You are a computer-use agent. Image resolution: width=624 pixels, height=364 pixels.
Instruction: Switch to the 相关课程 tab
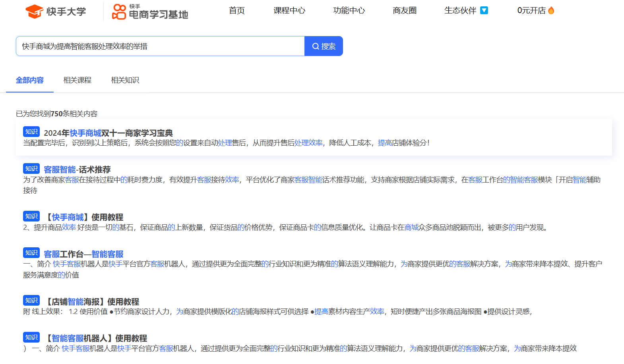[x=78, y=80]
